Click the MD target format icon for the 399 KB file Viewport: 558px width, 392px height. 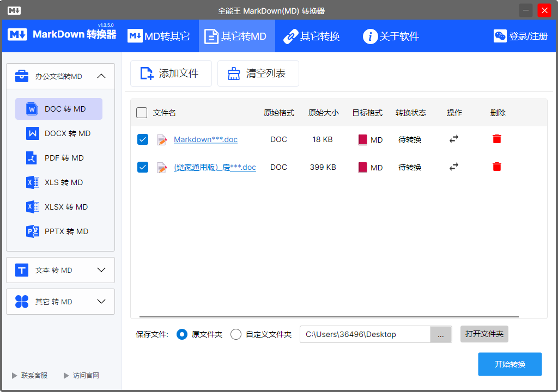[362, 168]
